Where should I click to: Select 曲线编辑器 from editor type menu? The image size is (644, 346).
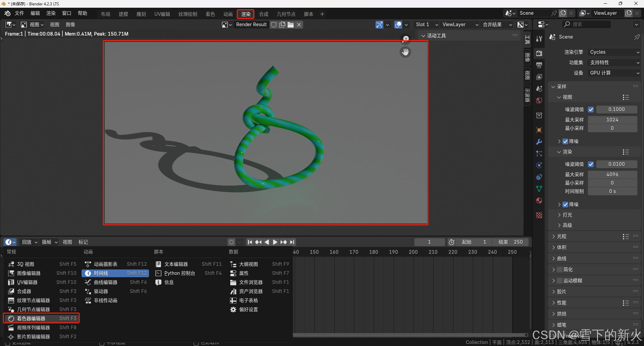coord(115,282)
